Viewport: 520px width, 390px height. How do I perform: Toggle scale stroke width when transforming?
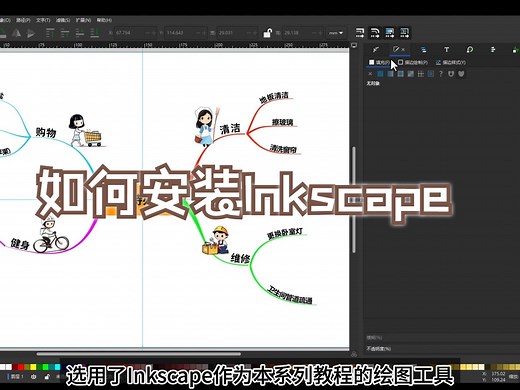360,33
